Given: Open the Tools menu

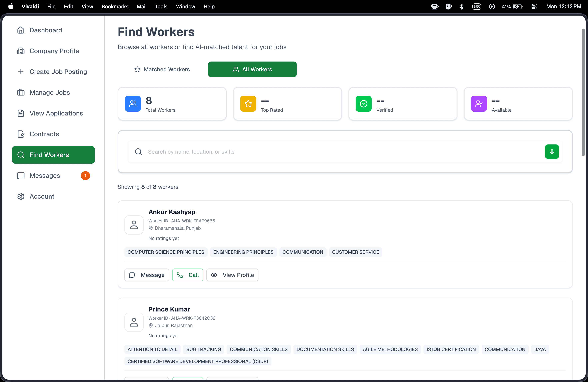Looking at the screenshot, I should (161, 6).
